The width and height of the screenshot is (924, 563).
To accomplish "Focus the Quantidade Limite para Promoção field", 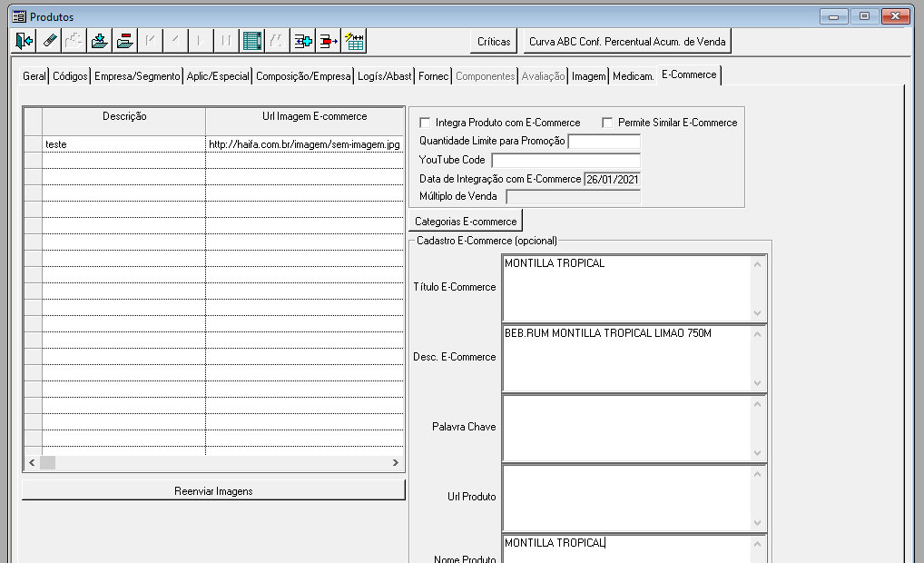I will click(604, 142).
